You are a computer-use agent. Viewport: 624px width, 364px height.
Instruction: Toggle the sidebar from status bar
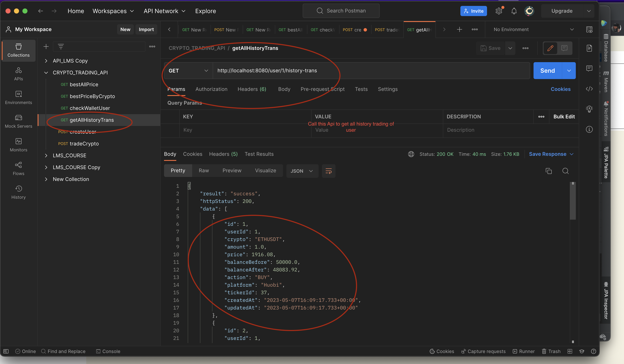[6, 351]
